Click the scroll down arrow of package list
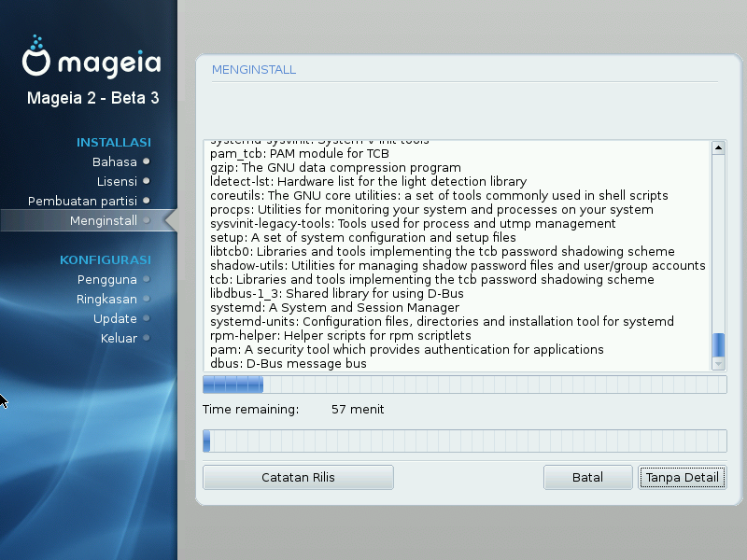Image resolution: width=747 pixels, height=560 pixels. point(718,364)
